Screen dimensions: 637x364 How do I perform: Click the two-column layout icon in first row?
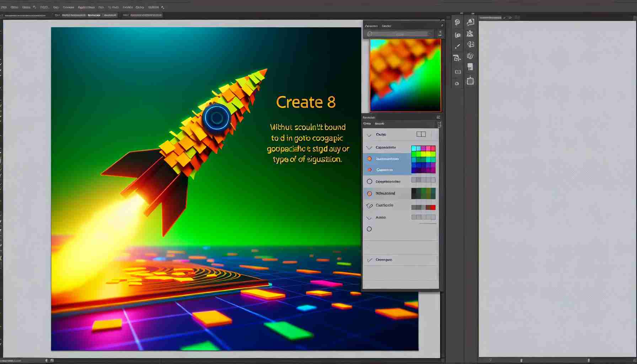click(x=421, y=134)
